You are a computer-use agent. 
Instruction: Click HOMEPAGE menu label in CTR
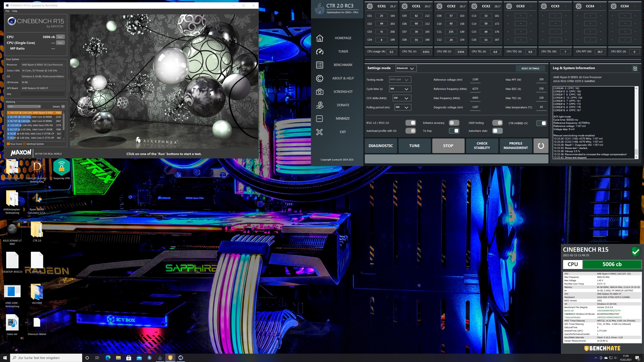(x=343, y=38)
